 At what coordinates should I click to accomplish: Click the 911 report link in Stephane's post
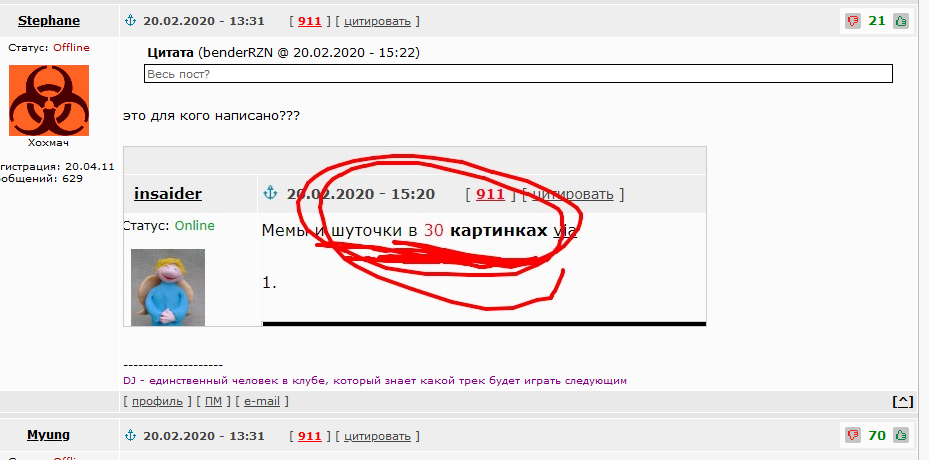(x=310, y=21)
